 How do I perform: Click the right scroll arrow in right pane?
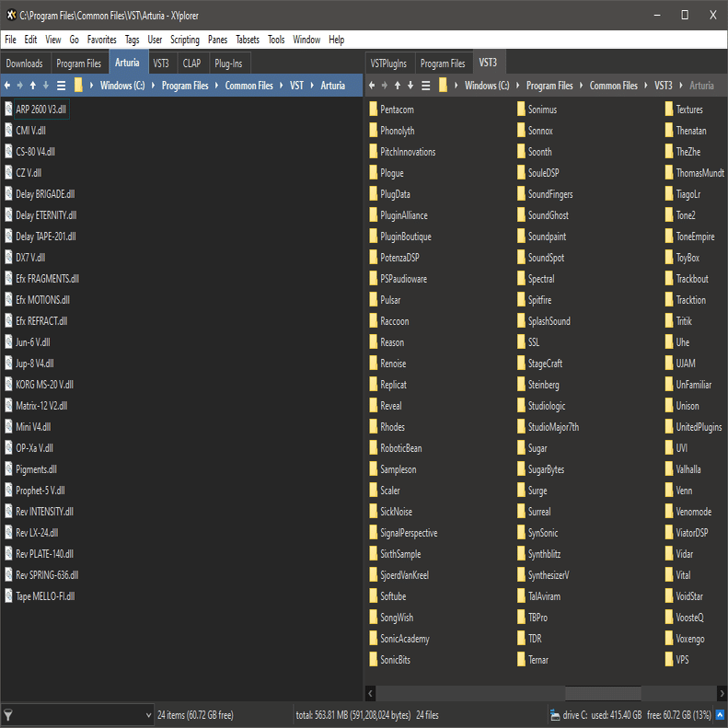click(x=722, y=693)
